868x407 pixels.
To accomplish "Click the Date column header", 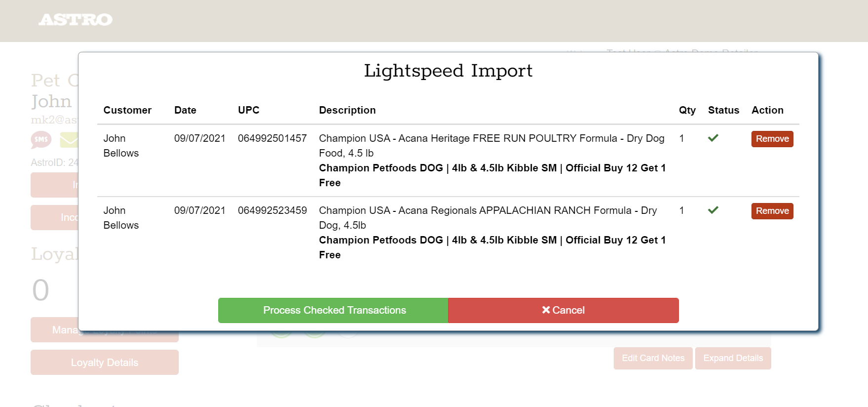I will 185,110.
